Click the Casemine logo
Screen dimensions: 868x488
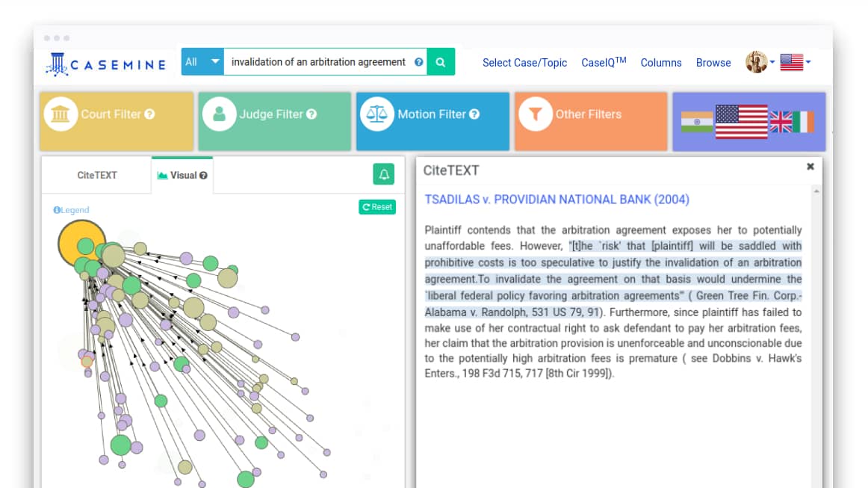click(105, 64)
